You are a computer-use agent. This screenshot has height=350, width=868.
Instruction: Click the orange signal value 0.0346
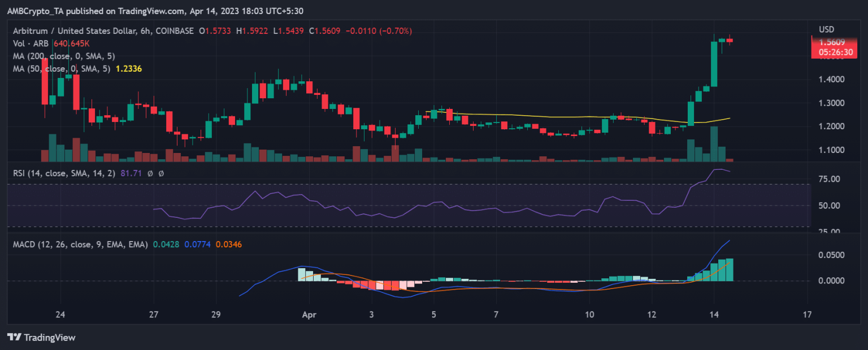click(229, 244)
